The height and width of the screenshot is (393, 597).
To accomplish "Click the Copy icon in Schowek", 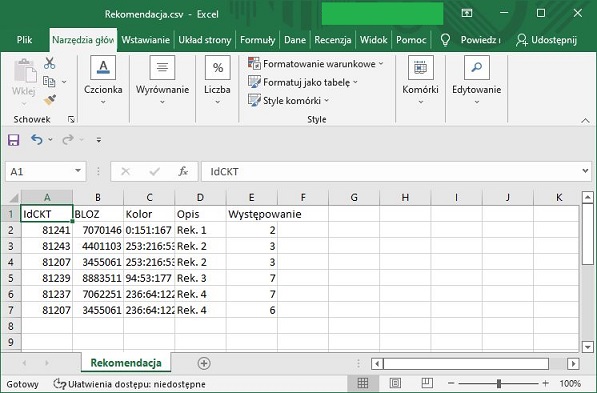I will pos(49,81).
